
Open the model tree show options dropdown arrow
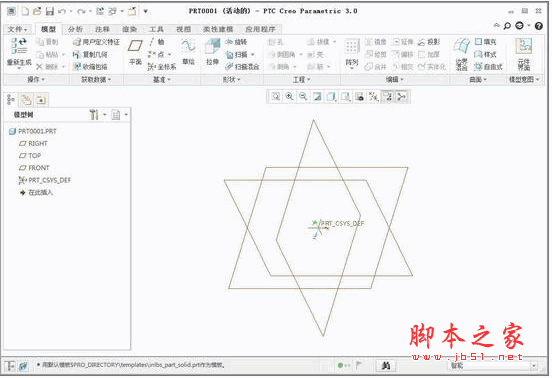click(126, 115)
